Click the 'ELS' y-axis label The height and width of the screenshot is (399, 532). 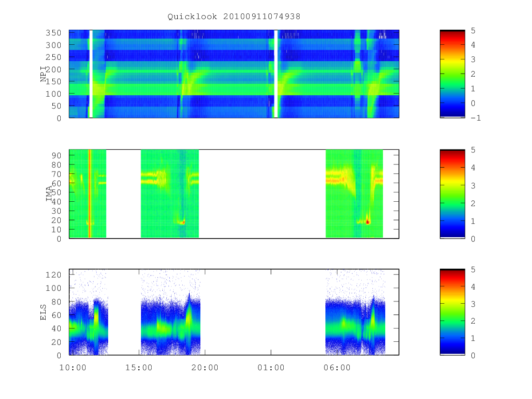click(43, 312)
